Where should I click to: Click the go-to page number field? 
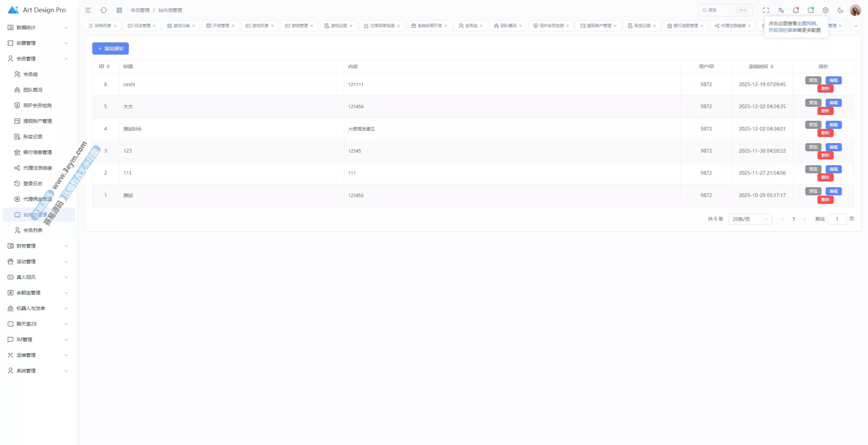836,219
